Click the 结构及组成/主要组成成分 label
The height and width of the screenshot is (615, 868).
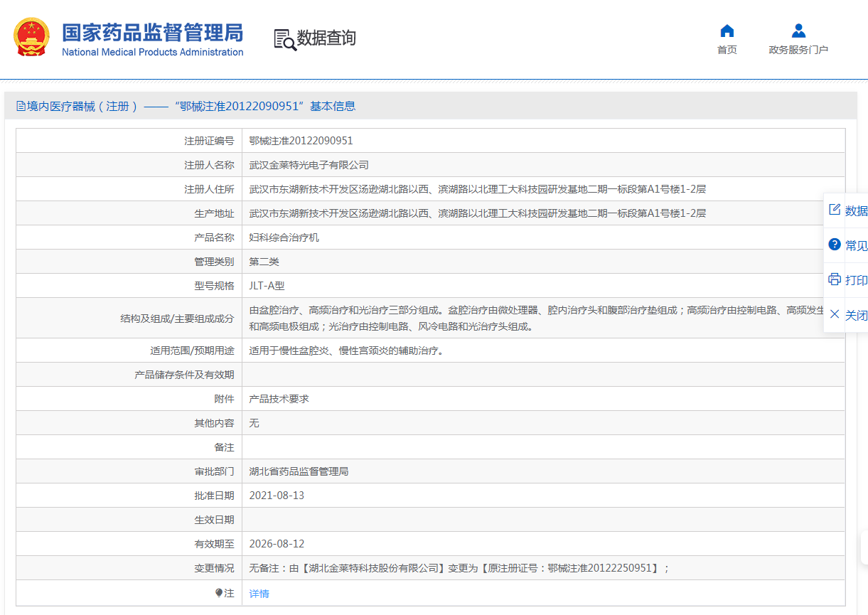coord(177,319)
